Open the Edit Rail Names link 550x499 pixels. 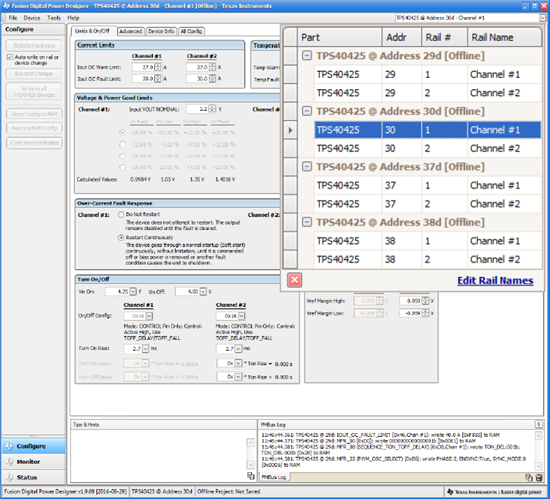(495, 281)
